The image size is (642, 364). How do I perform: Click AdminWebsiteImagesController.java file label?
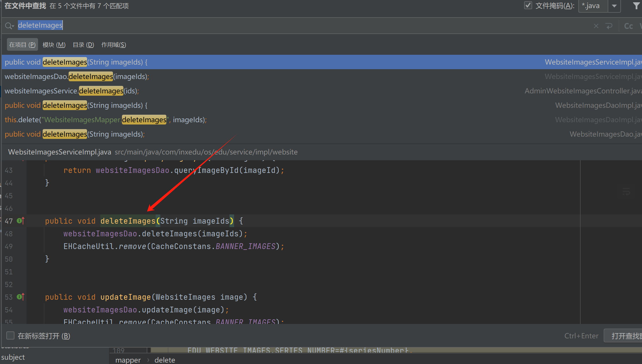[x=583, y=91]
